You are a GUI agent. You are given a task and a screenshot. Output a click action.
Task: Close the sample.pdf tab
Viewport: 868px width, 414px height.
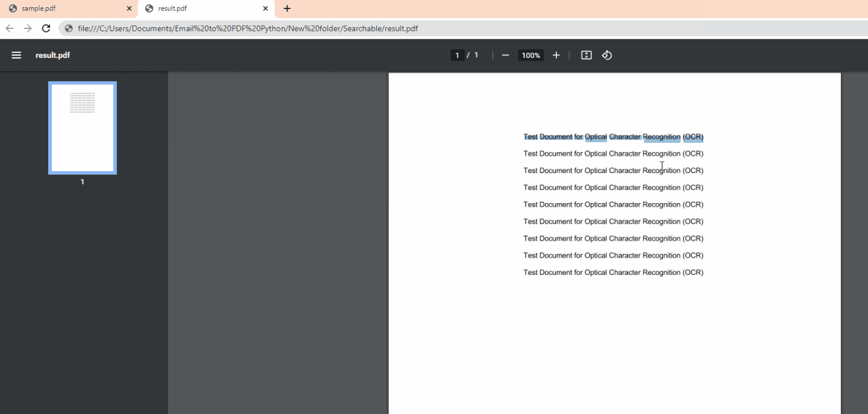coord(128,8)
